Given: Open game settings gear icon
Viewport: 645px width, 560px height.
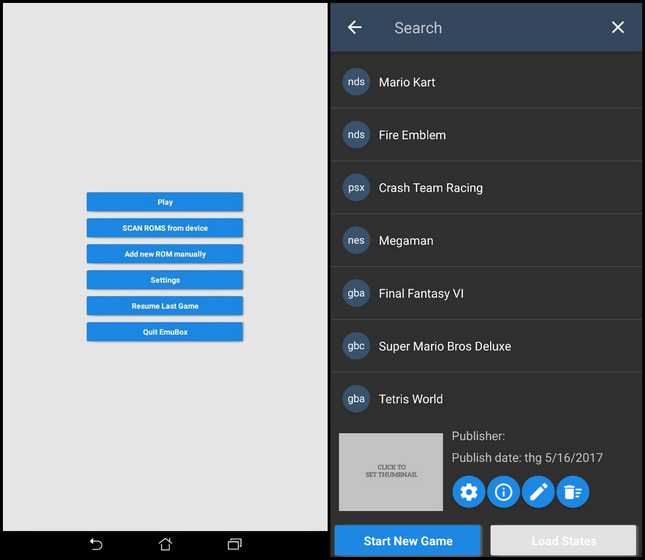Looking at the screenshot, I should [x=469, y=492].
